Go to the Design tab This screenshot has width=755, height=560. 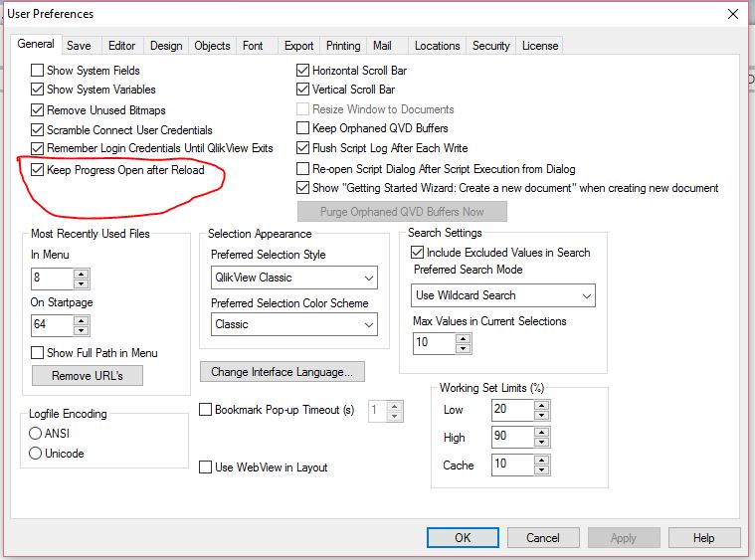pyautogui.click(x=166, y=46)
